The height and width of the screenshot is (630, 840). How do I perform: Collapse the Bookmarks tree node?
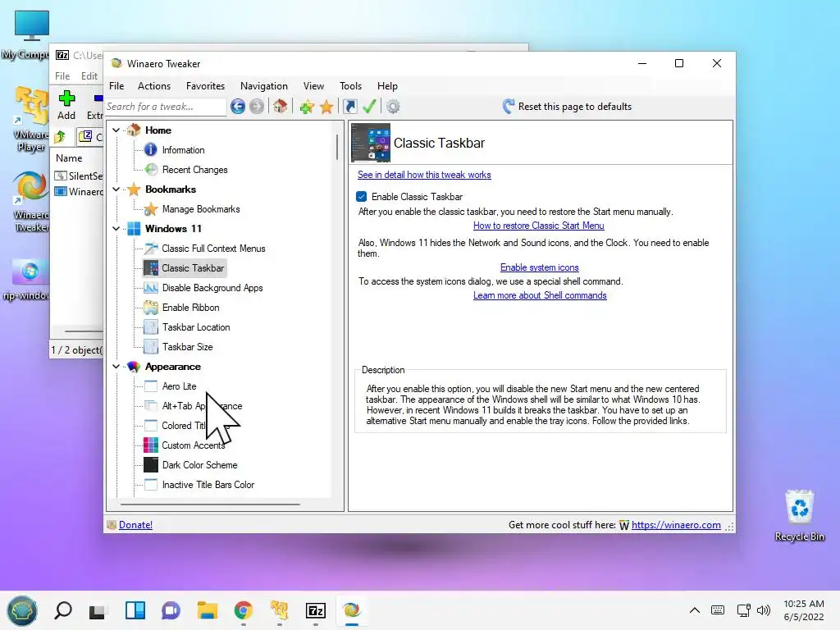click(116, 189)
